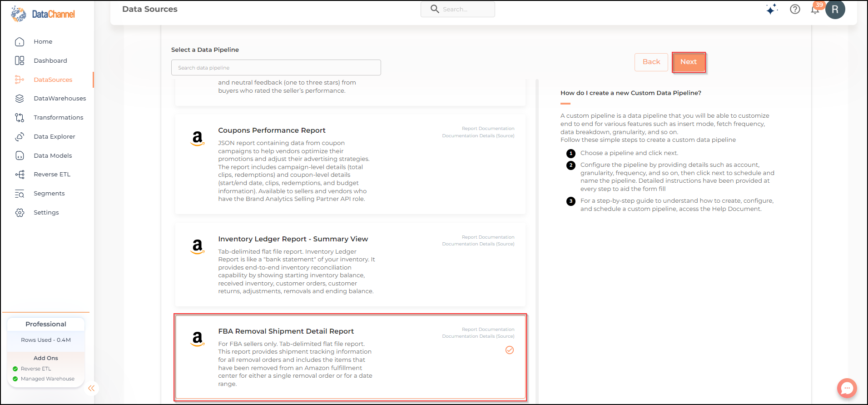Viewport: 868px width, 405px height.
Task: Open Report Documentation link for Inventory Ledger
Action: tap(488, 237)
